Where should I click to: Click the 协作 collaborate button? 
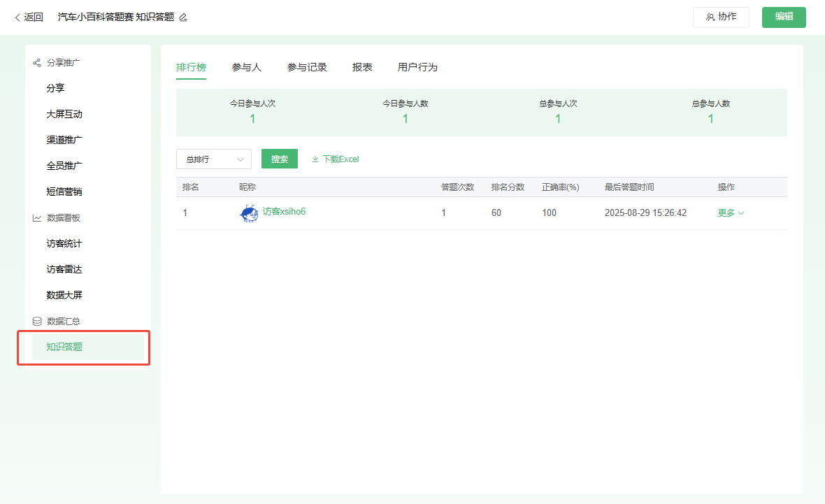721,17
